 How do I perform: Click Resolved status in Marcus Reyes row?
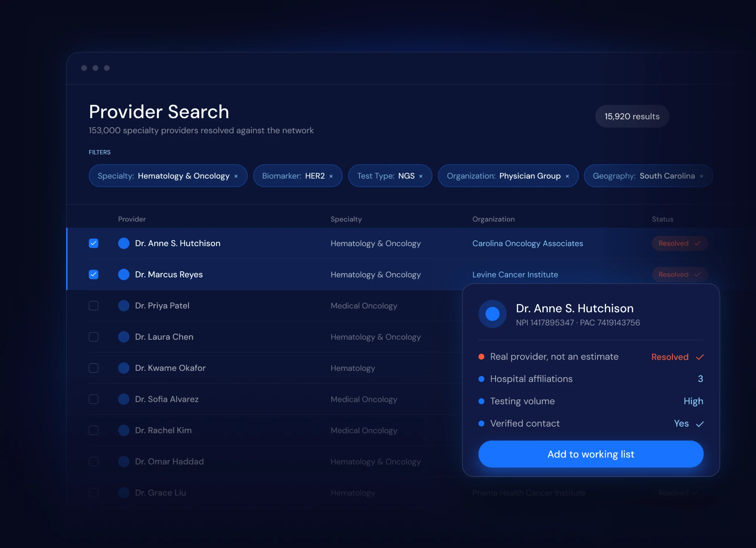[x=680, y=274]
